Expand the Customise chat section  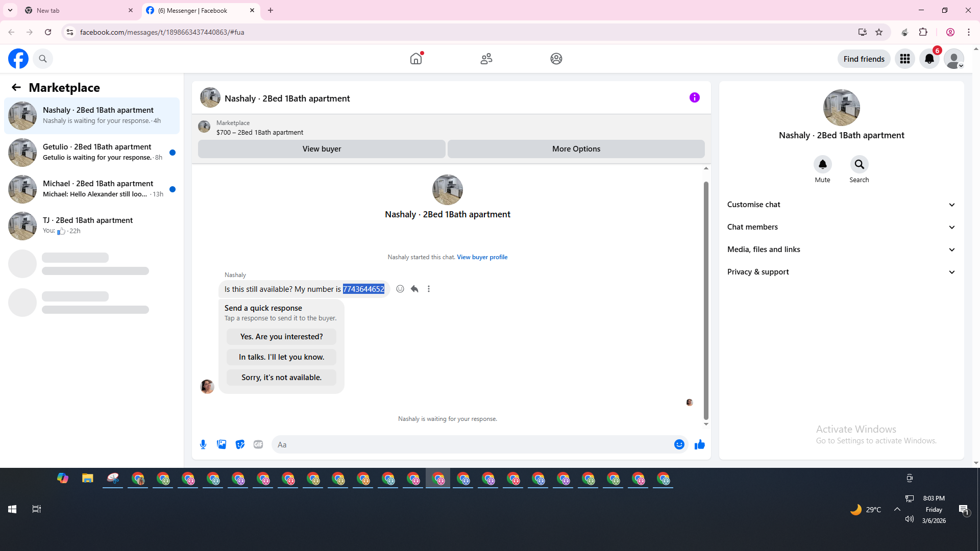pyautogui.click(x=841, y=205)
